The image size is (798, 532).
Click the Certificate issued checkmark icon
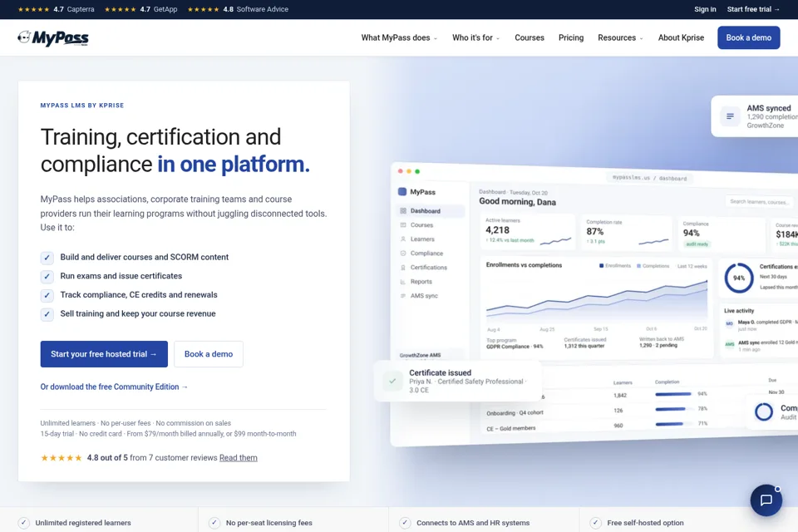click(x=392, y=381)
